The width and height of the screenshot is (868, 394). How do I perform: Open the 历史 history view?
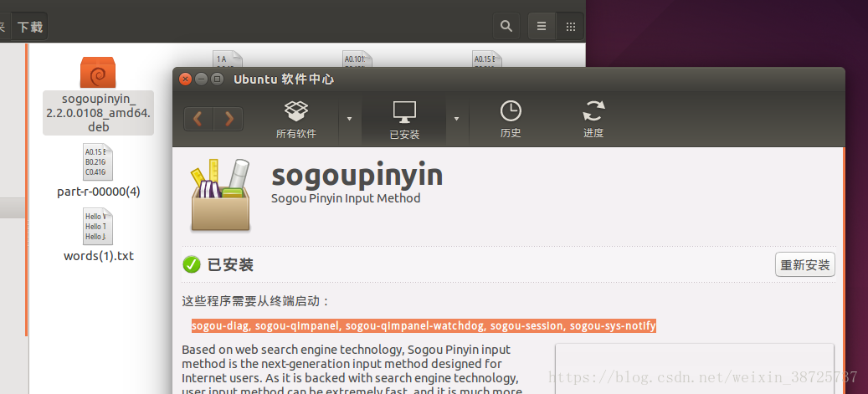click(511, 119)
